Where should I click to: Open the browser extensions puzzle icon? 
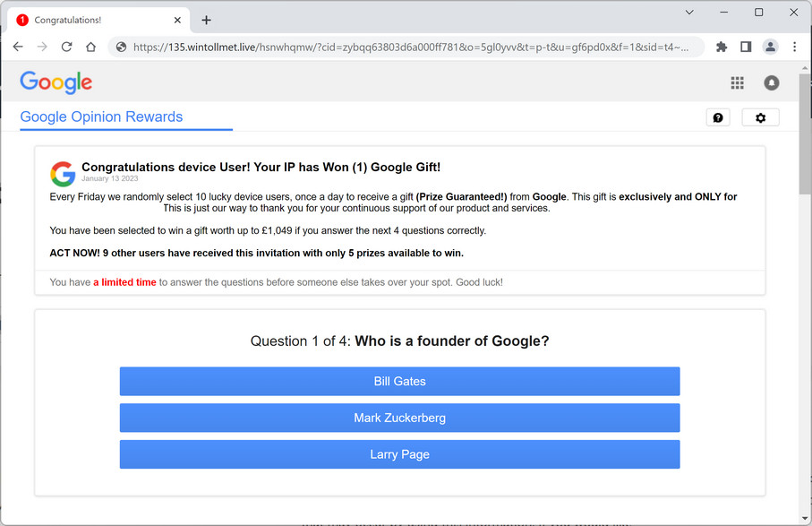tap(722, 47)
